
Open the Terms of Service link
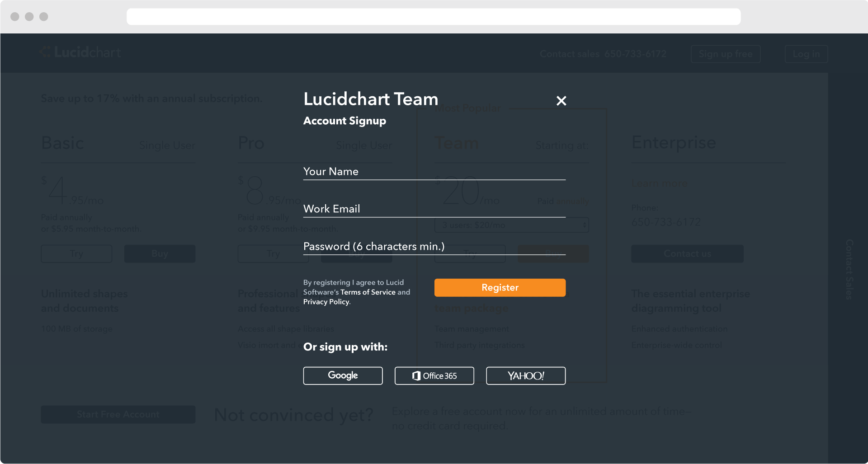(368, 292)
